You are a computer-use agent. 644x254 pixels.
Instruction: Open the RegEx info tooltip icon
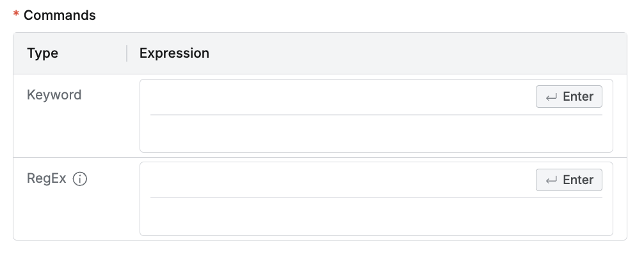coord(79,179)
